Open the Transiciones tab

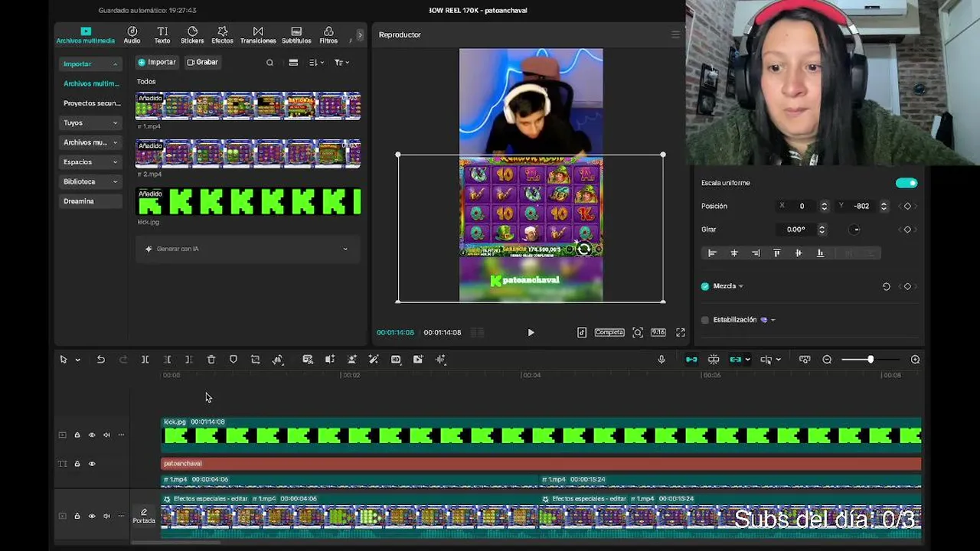coord(258,35)
